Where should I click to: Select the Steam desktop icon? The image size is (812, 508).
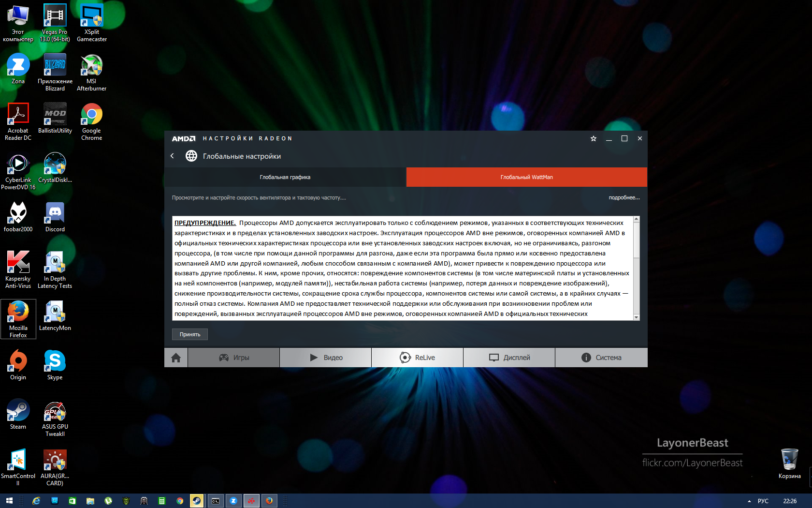[x=18, y=415]
